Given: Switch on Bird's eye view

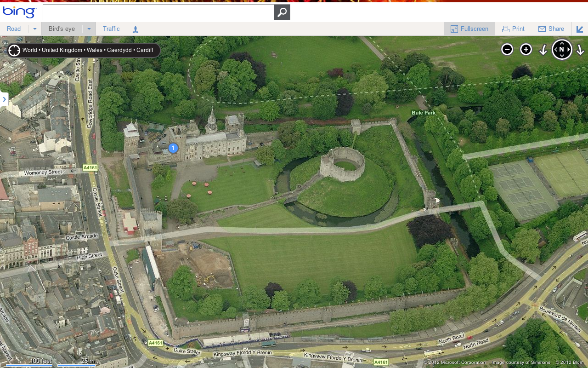Looking at the screenshot, I should (x=62, y=29).
